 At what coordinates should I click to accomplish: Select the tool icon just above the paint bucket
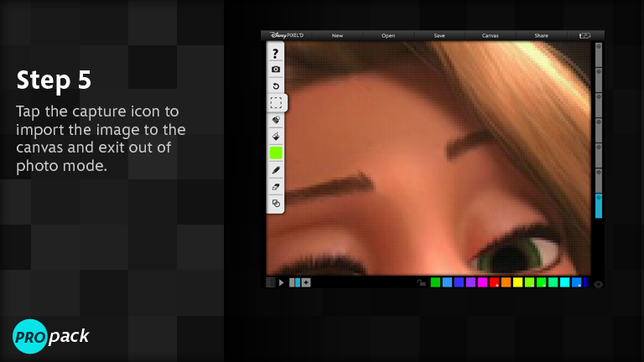(x=276, y=120)
